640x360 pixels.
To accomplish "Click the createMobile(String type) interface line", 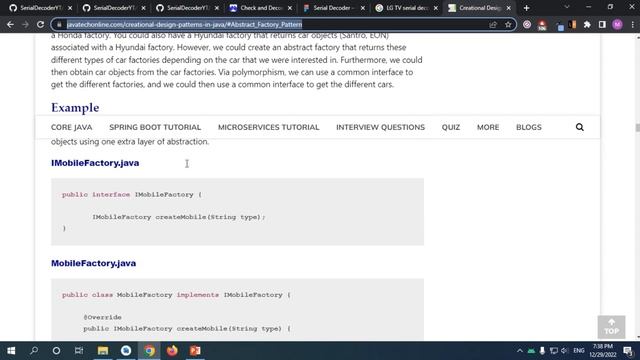I will (x=179, y=217).
